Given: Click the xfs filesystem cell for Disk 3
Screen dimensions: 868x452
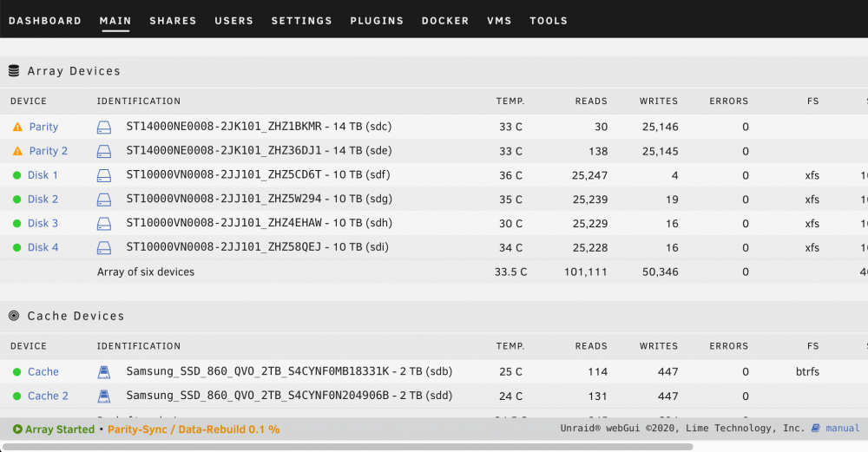Looking at the screenshot, I should [812, 224].
